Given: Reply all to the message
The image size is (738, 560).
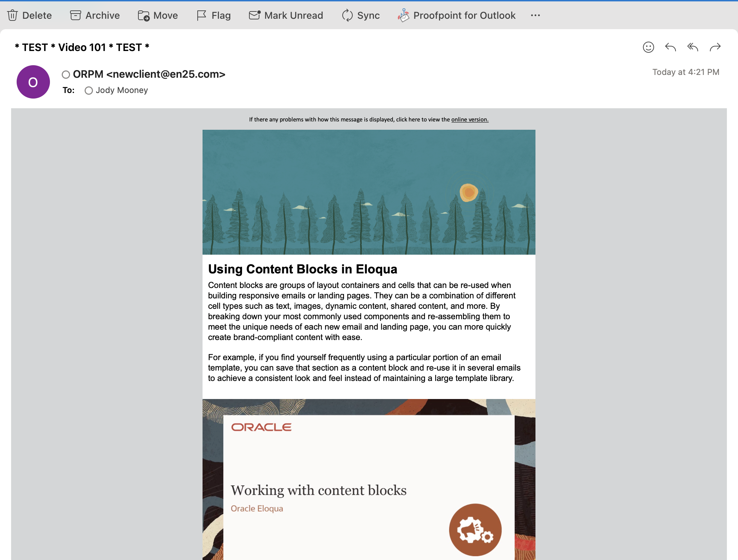Looking at the screenshot, I should point(693,47).
